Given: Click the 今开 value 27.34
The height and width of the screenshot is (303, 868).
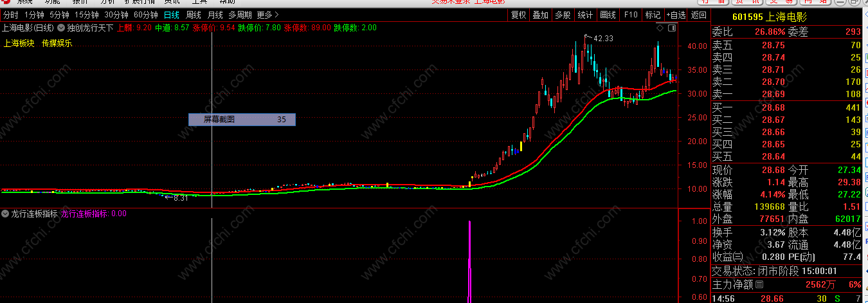Looking at the screenshot, I should (x=848, y=170).
